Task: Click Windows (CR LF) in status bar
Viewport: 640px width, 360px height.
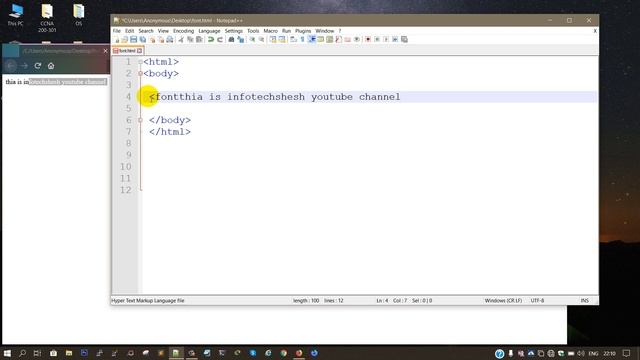Action: pos(503,300)
